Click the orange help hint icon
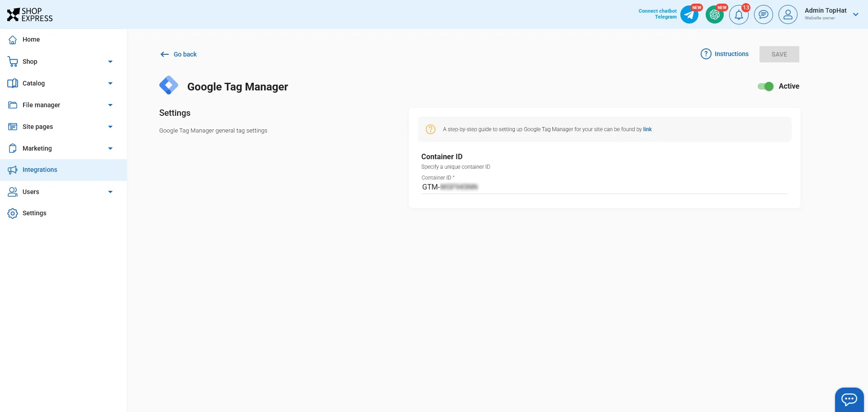 click(431, 129)
